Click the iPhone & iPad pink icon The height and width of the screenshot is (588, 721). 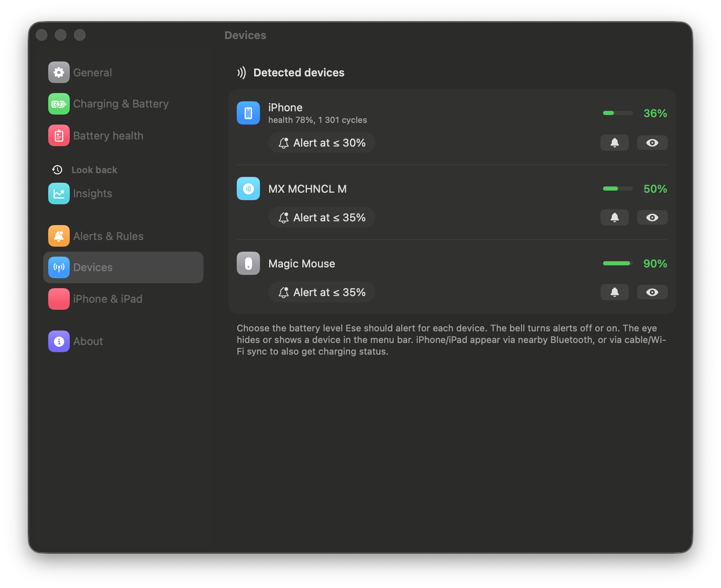(59, 299)
